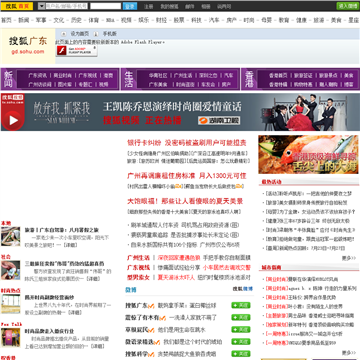Open the red 广东视线 category link
The height and width of the screenshot is (360, 360).
coord(138,267)
